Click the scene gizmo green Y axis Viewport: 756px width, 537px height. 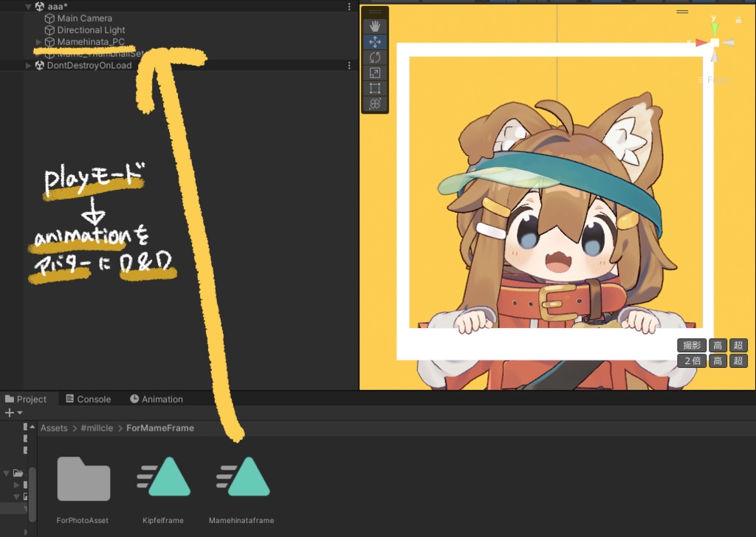pos(715,28)
